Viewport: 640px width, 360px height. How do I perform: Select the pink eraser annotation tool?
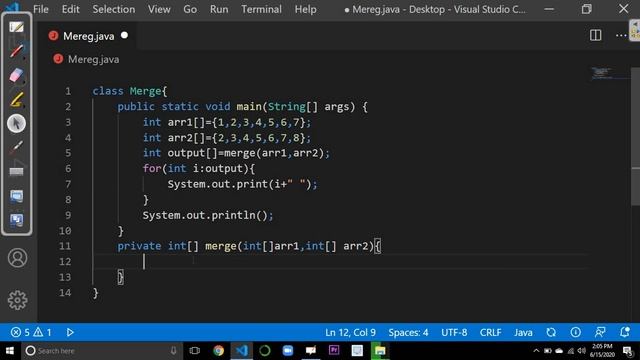click(x=16, y=75)
